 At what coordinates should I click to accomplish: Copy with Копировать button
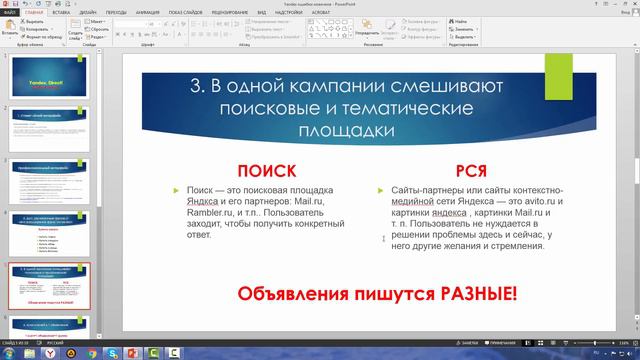(x=34, y=29)
